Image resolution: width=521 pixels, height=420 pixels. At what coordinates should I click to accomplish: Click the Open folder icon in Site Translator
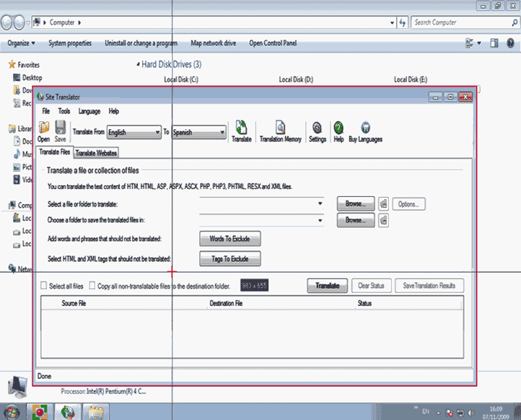pyautogui.click(x=43, y=128)
